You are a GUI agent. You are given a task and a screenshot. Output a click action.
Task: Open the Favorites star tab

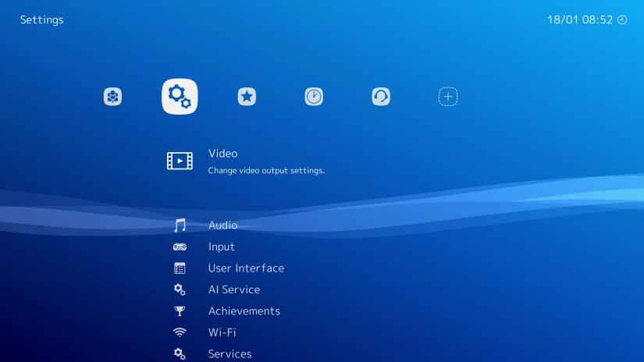[247, 97]
